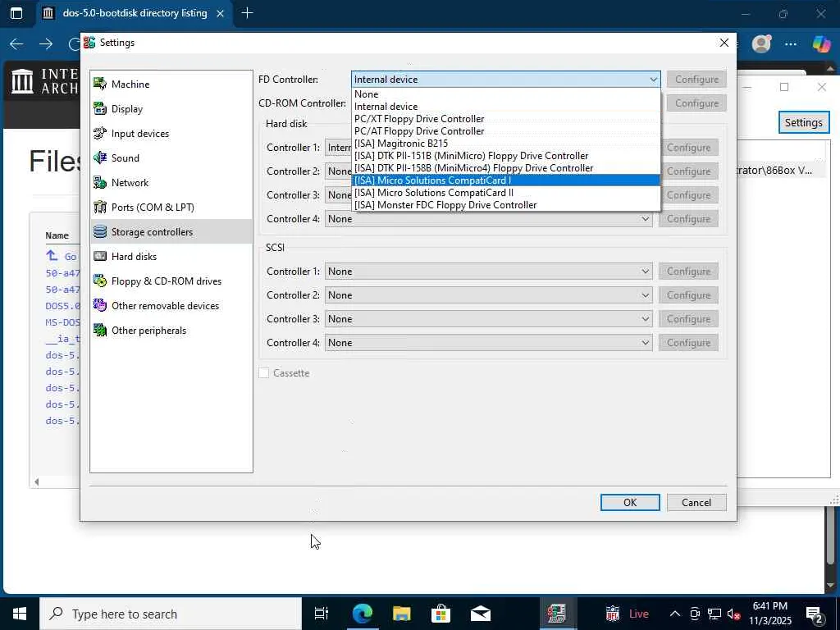Click the Storage controllers icon
The height and width of the screenshot is (630, 840).
tap(100, 231)
